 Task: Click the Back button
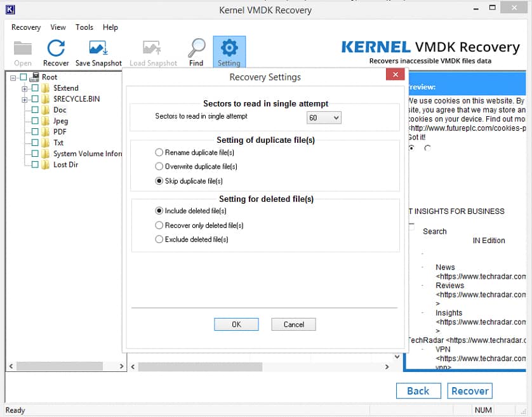(x=418, y=391)
